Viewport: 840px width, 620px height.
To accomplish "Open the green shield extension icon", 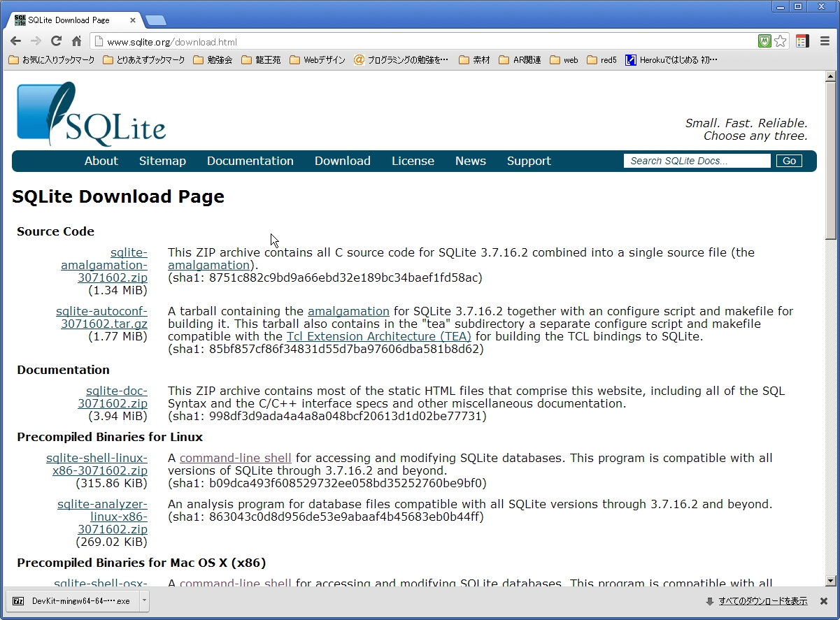I will [764, 41].
